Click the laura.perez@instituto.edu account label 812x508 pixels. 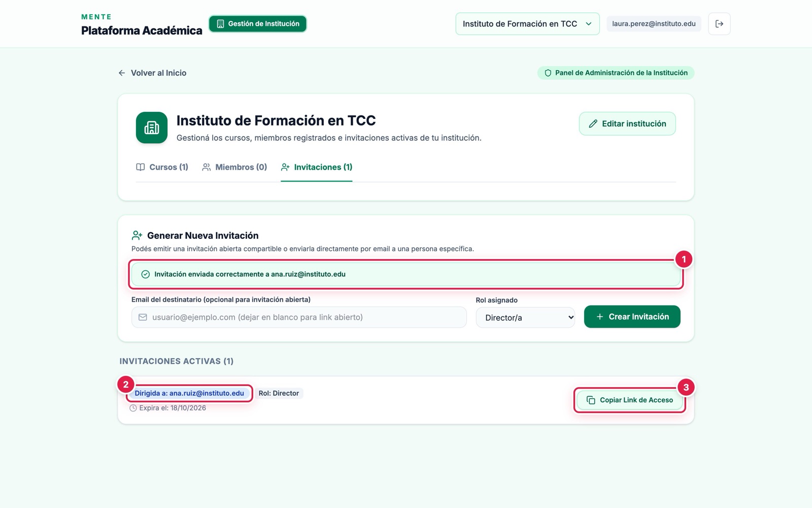tap(654, 24)
